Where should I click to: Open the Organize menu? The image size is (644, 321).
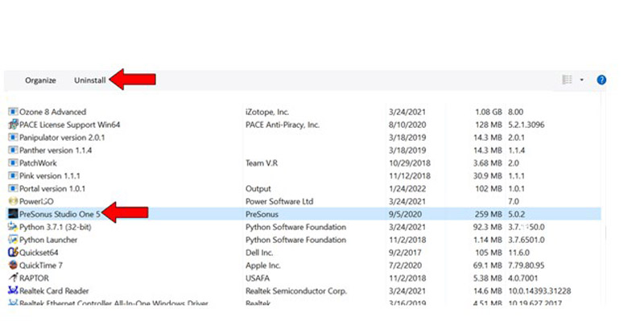tap(41, 80)
